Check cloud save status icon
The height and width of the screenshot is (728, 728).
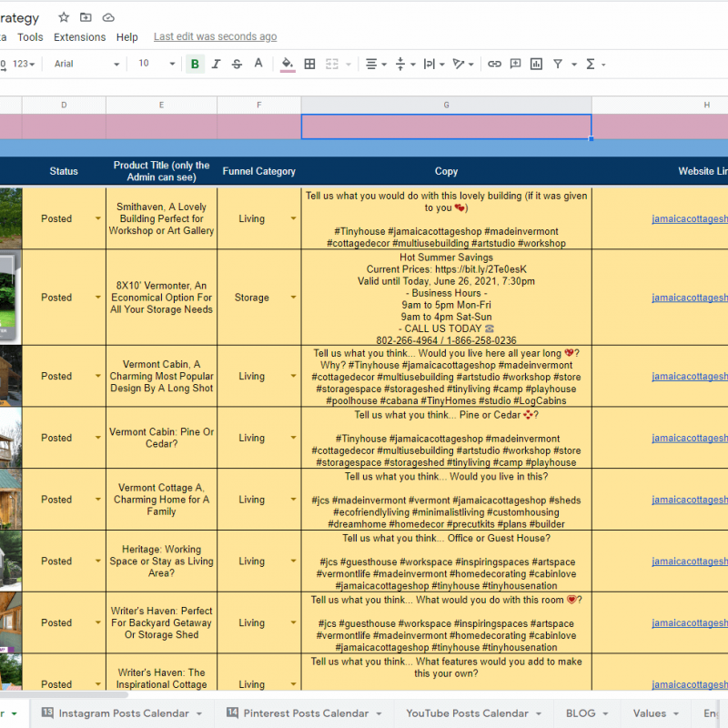[x=108, y=17]
